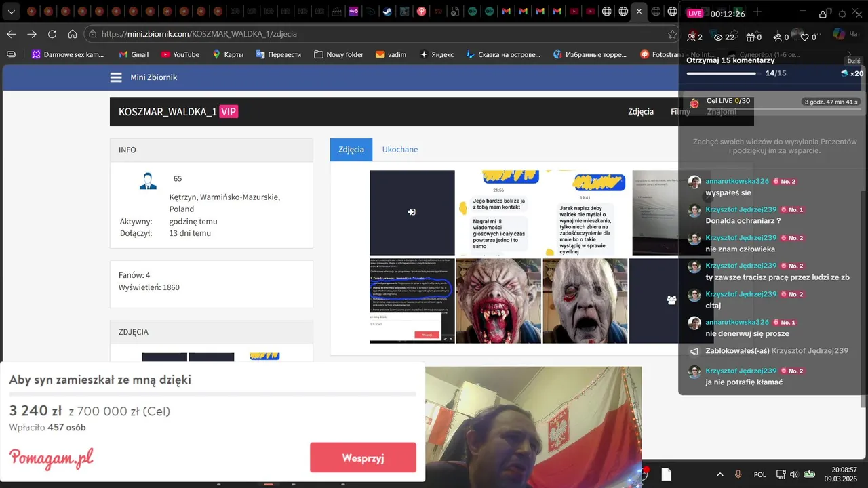
Task: Reload the current page
Action: point(52,34)
